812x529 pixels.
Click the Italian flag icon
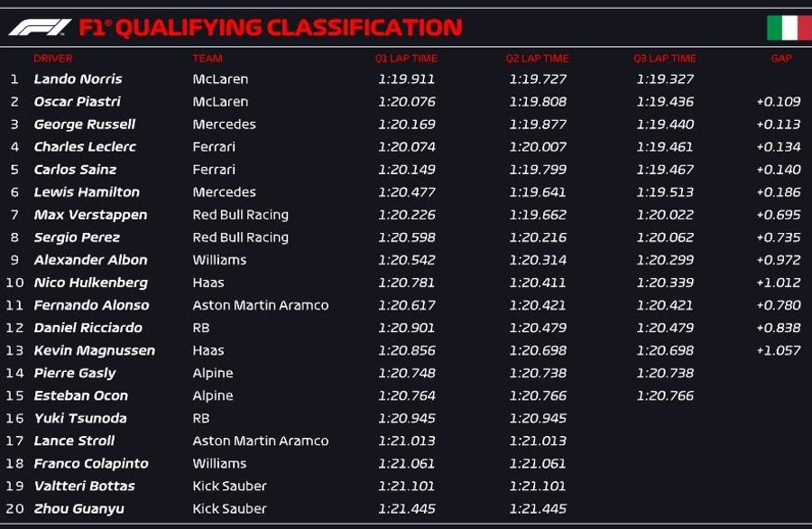pyautogui.click(x=789, y=27)
